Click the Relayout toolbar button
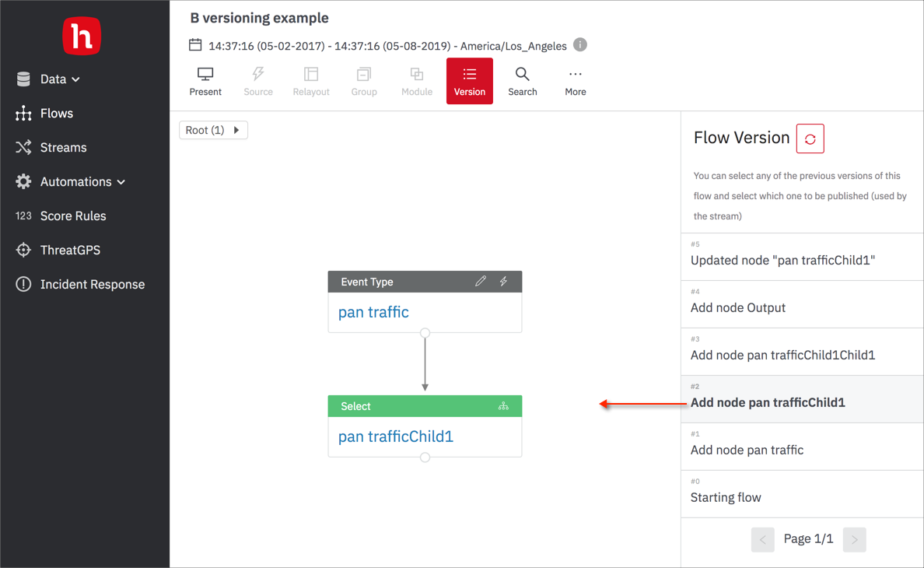The height and width of the screenshot is (568, 924). tap(311, 82)
